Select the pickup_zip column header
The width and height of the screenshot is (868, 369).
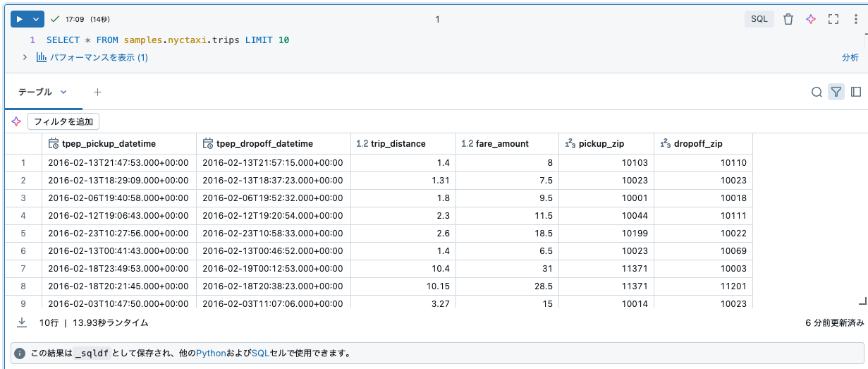click(x=606, y=143)
